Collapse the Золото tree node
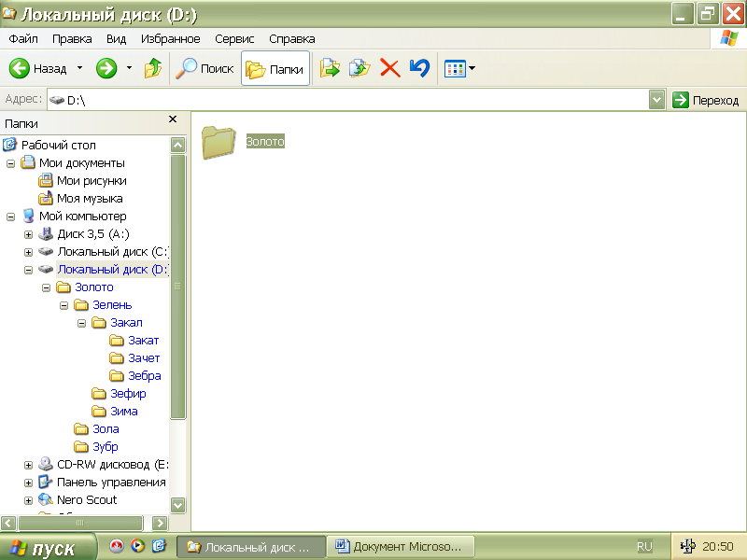 tap(46, 287)
